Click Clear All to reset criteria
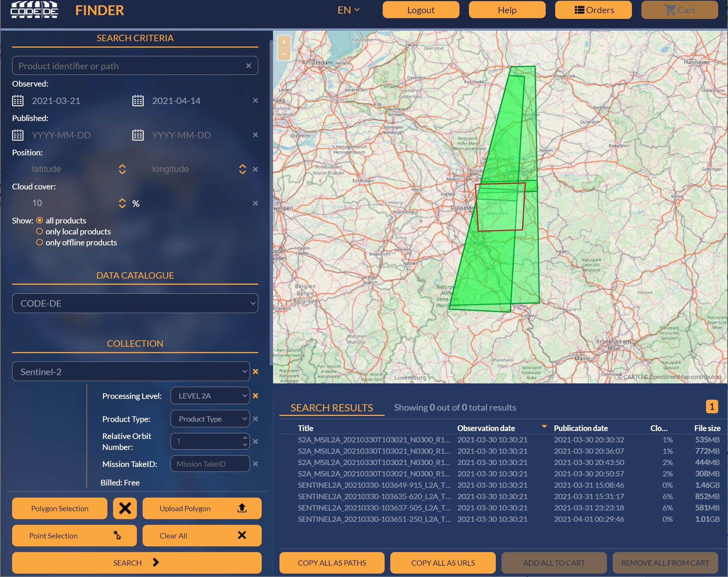This screenshot has width=728, height=577. 202,536
